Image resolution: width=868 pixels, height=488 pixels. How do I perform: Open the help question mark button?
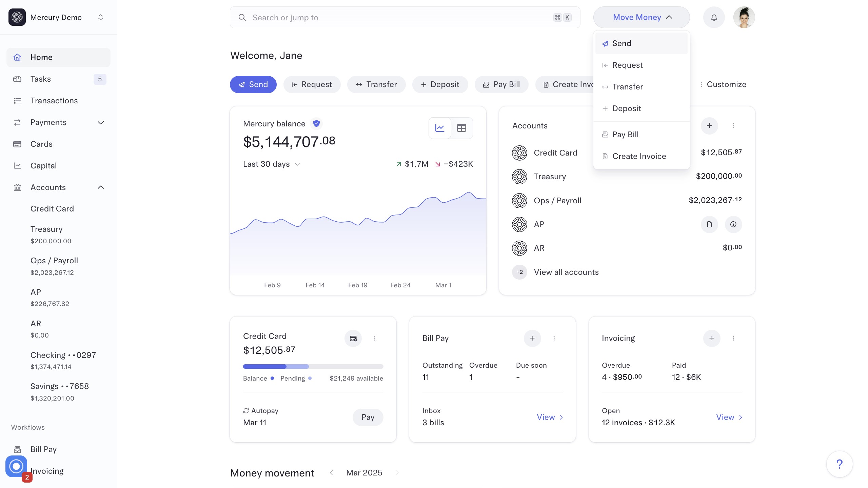pos(839,464)
